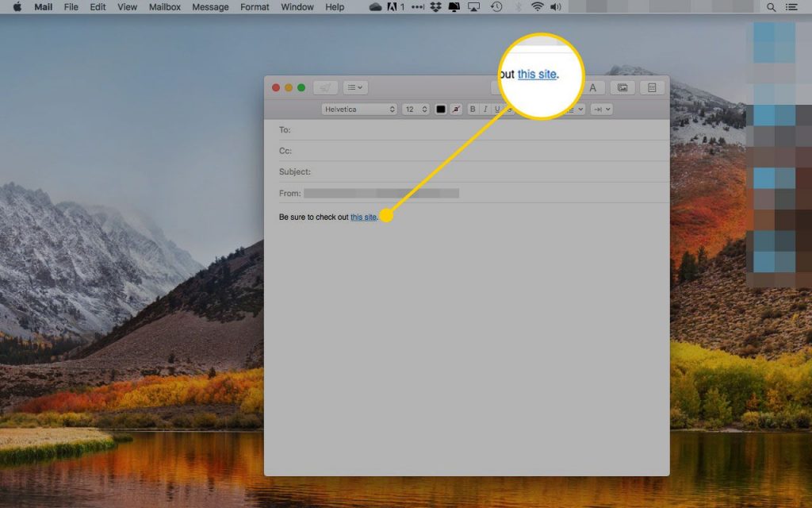Image resolution: width=812 pixels, height=508 pixels.
Task: Open the Helvetica font family dropdown
Action: pyautogui.click(x=359, y=110)
